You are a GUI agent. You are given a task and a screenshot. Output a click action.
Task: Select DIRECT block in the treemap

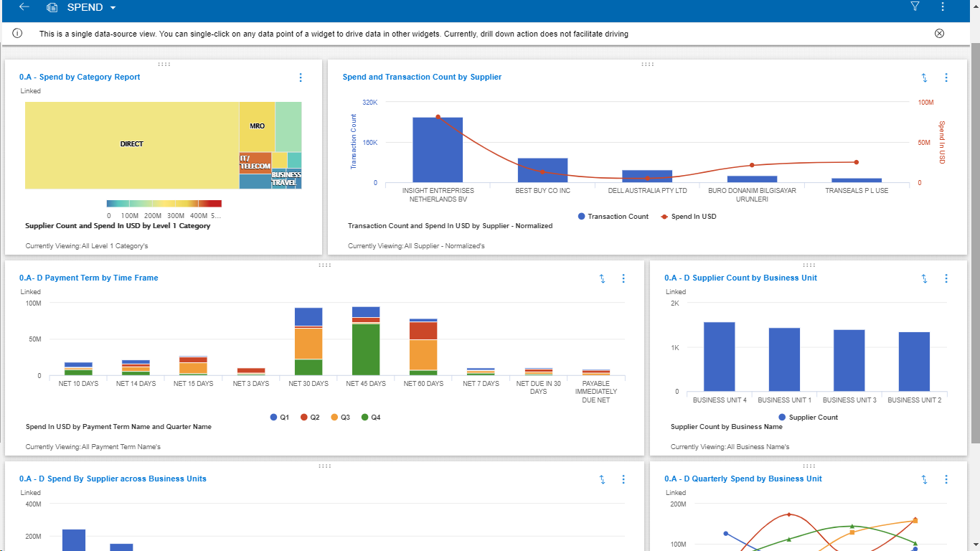[x=132, y=145]
